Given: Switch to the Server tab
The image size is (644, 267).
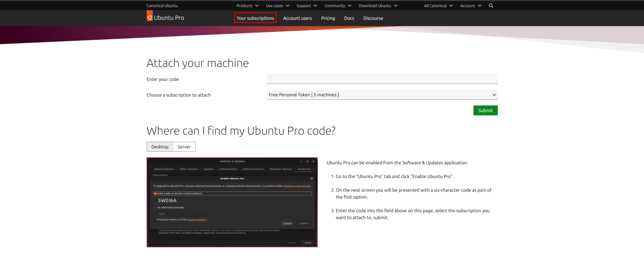Looking at the screenshot, I should [184, 147].
